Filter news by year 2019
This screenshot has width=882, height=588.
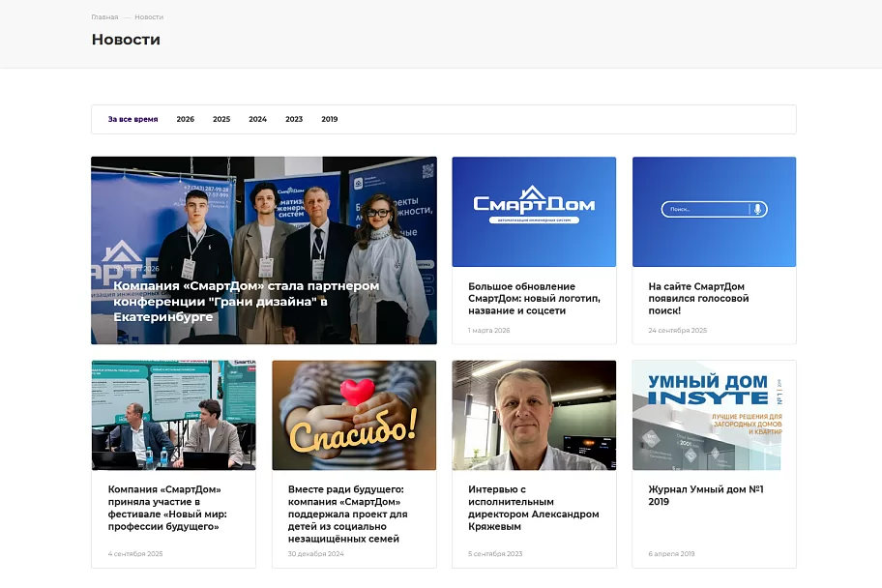pos(330,119)
